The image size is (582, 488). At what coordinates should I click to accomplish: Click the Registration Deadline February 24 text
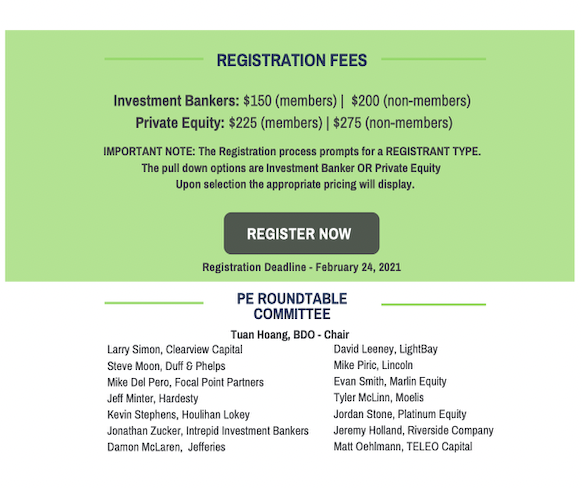coord(301,267)
